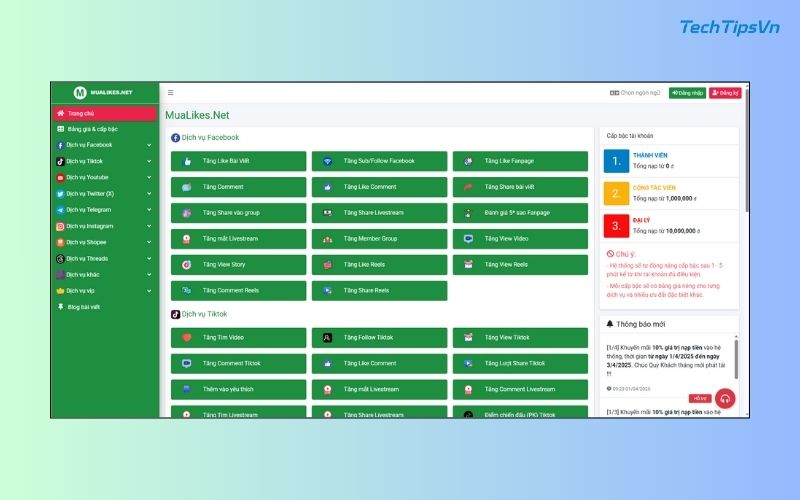Click the Hỗ trợ red label
This screenshot has height=500, width=800.
[x=700, y=398]
